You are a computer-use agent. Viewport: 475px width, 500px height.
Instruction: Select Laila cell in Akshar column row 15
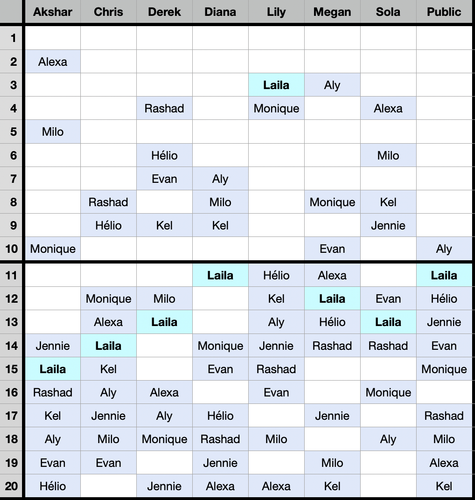[x=53, y=369]
